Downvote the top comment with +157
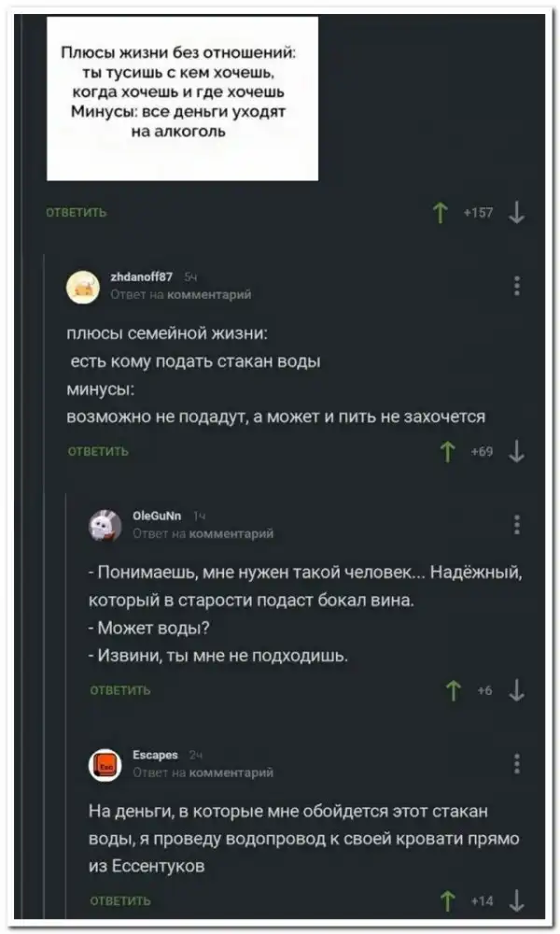 pos(517,216)
